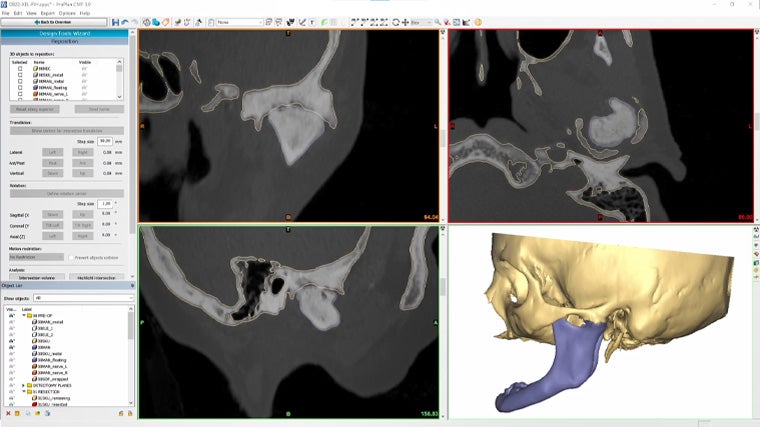This screenshot has width=760, height=427.
Task: Open the Help menu
Action: pyautogui.click(x=85, y=13)
